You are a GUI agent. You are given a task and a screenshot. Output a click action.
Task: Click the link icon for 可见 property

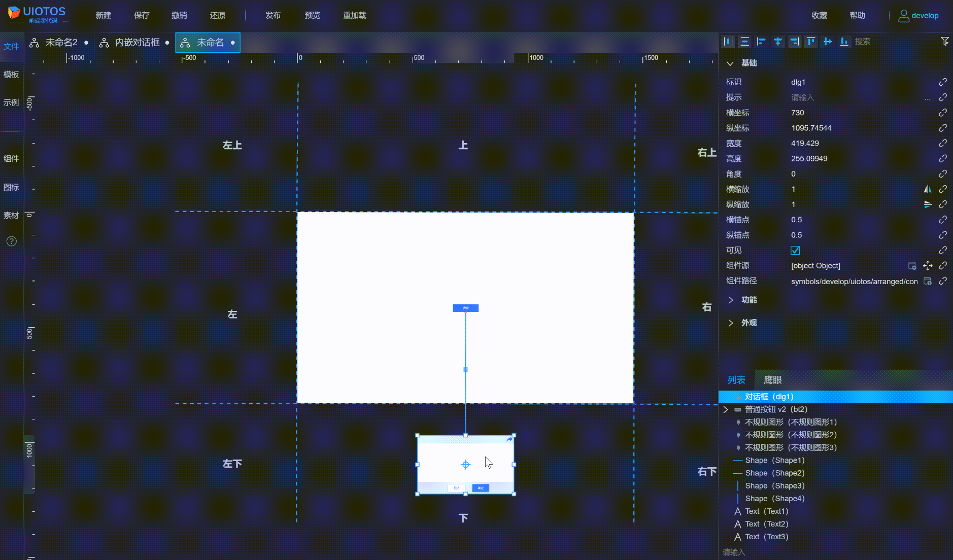(943, 251)
